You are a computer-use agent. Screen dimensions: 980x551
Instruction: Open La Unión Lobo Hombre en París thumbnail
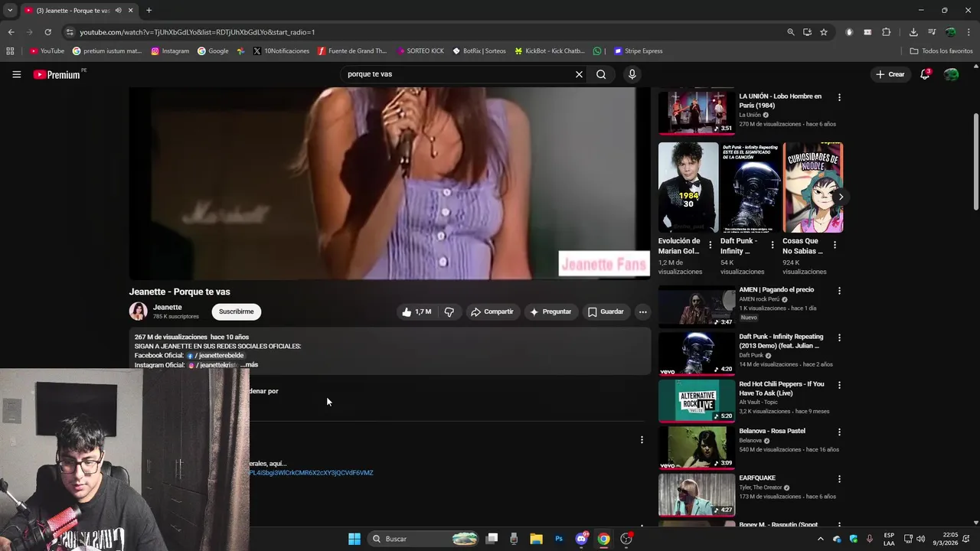pyautogui.click(x=697, y=112)
